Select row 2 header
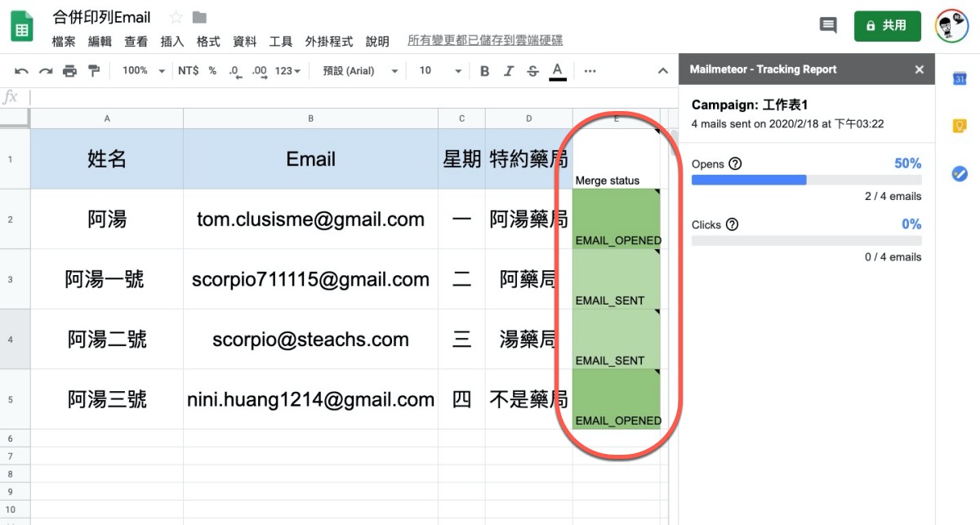The image size is (980, 525). tap(16, 219)
